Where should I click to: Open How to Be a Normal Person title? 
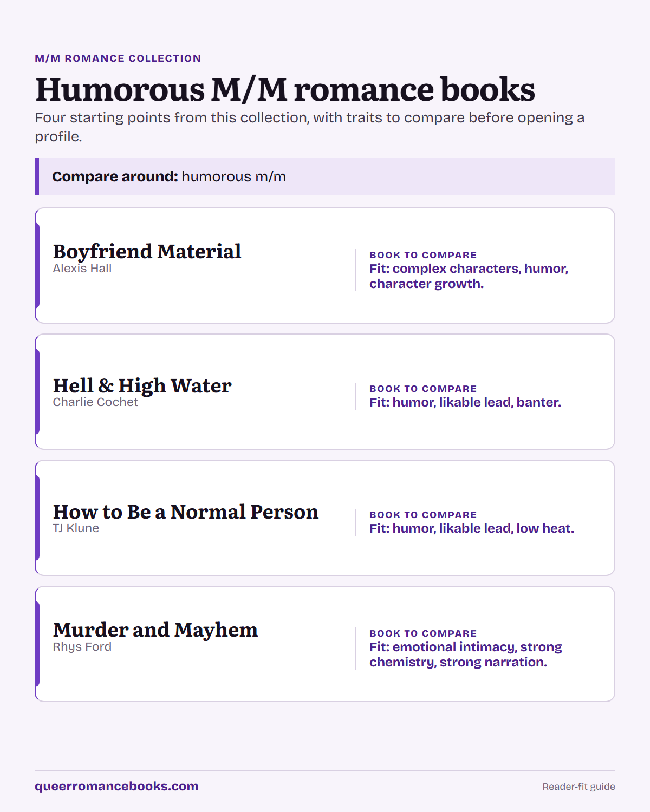click(186, 512)
